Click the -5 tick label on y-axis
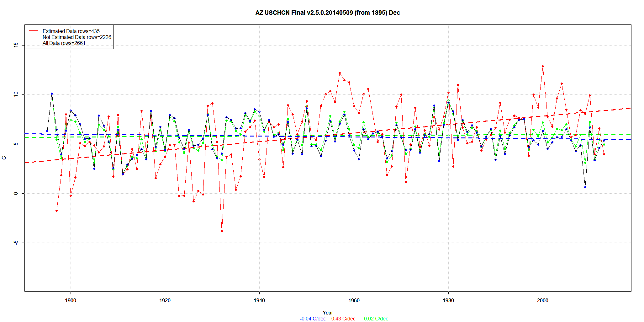Viewport: 644px width, 322px height. click(x=16, y=243)
